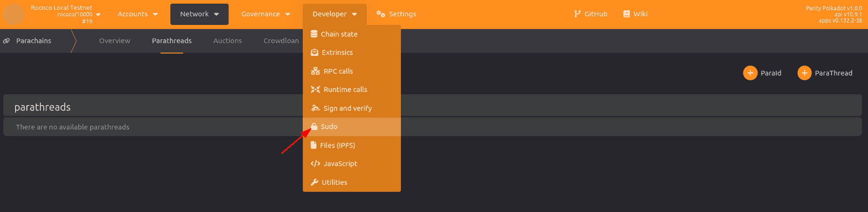Click the rococo/10000 spec version text
This screenshot has width=868, height=212.
point(75,15)
